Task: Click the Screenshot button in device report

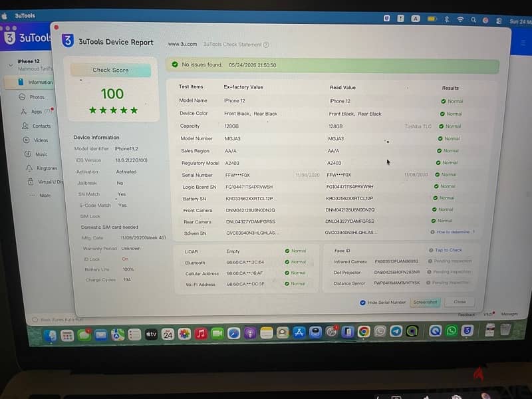Action: coord(425,302)
